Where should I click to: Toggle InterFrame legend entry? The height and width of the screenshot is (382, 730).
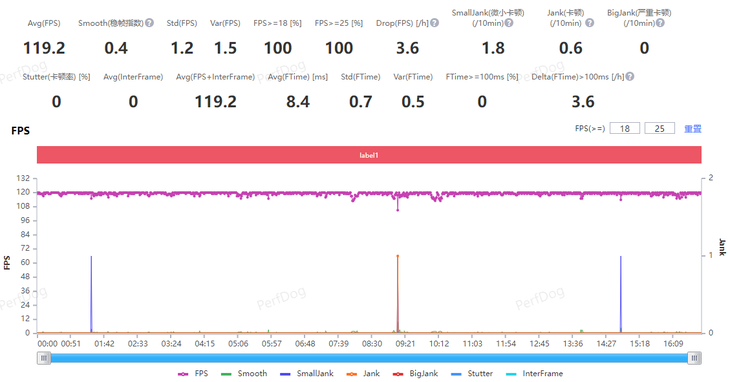[534, 374]
